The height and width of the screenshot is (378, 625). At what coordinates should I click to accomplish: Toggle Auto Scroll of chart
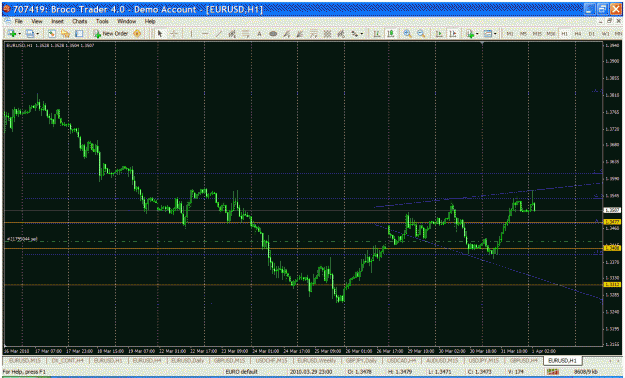pos(439,34)
